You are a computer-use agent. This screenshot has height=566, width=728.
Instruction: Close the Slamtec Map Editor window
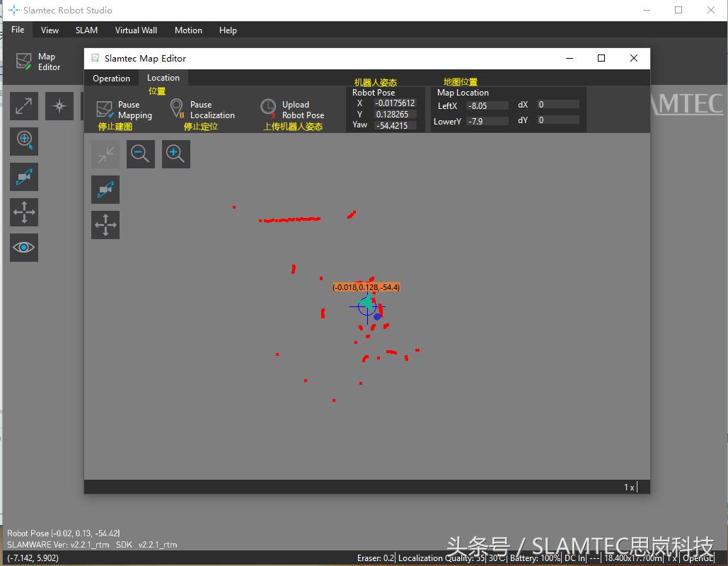(634, 58)
